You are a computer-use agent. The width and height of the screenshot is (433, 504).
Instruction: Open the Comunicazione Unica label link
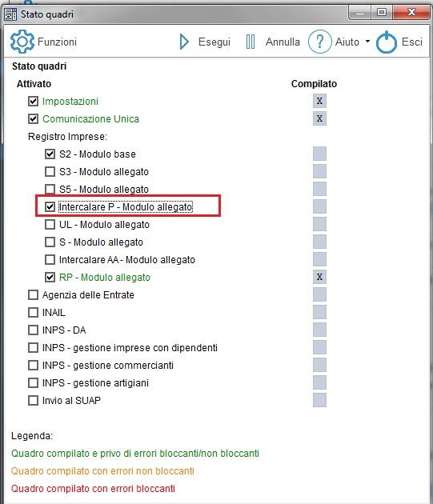[90, 119]
